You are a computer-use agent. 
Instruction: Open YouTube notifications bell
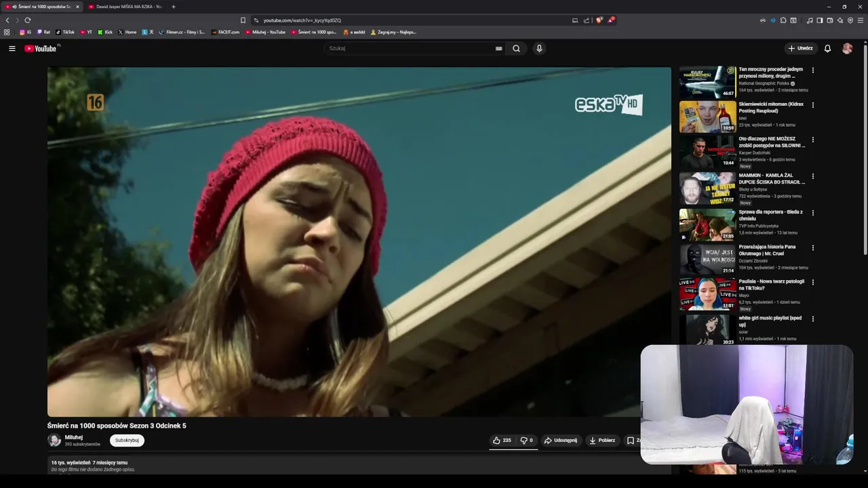coord(827,48)
